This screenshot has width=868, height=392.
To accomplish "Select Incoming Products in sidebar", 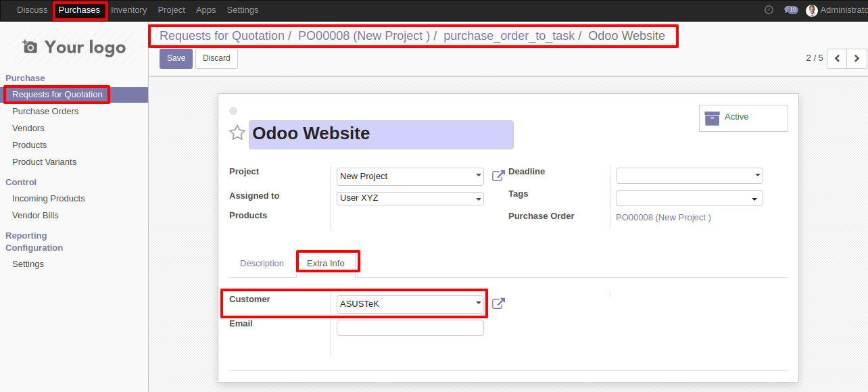I will pyautogui.click(x=49, y=199).
